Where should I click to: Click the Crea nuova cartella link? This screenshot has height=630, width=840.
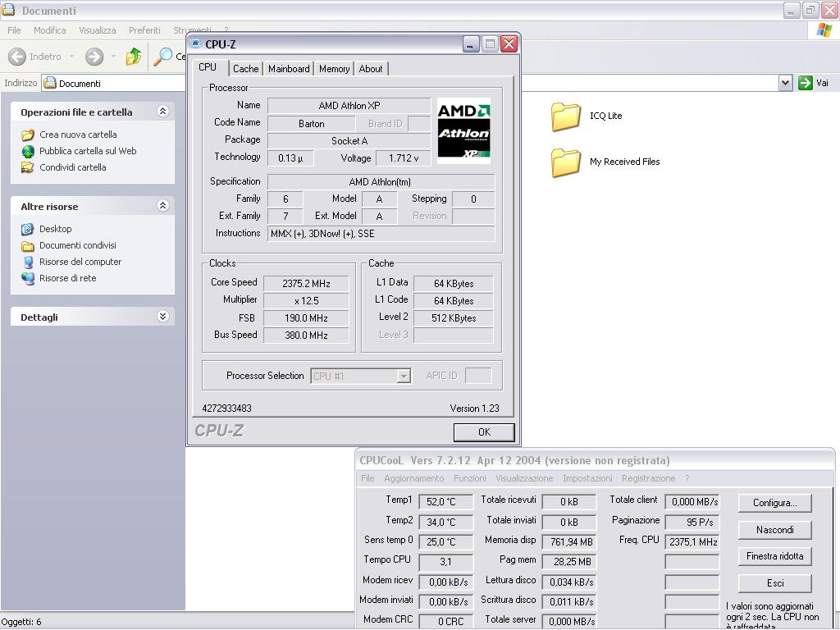pos(78,135)
